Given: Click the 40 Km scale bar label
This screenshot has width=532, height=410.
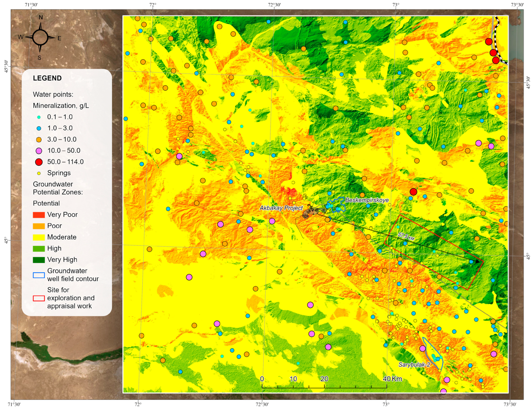Looking at the screenshot, I should pyautogui.click(x=392, y=379).
